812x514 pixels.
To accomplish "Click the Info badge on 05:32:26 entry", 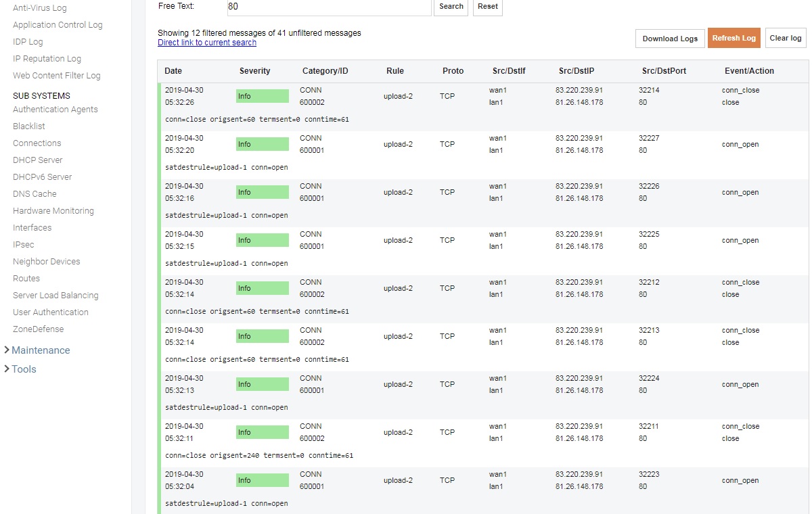I will (x=262, y=97).
